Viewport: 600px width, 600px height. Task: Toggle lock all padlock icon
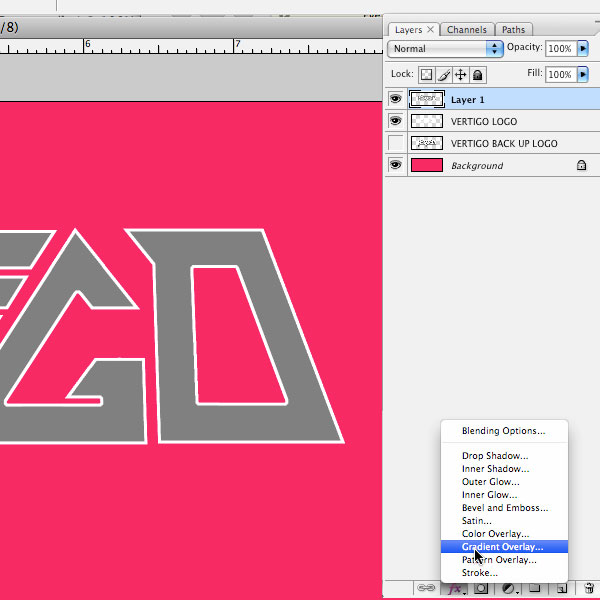tap(478, 75)
